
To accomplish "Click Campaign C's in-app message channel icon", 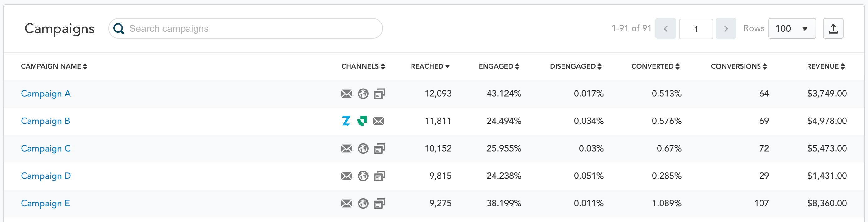I will coord(379,148).
